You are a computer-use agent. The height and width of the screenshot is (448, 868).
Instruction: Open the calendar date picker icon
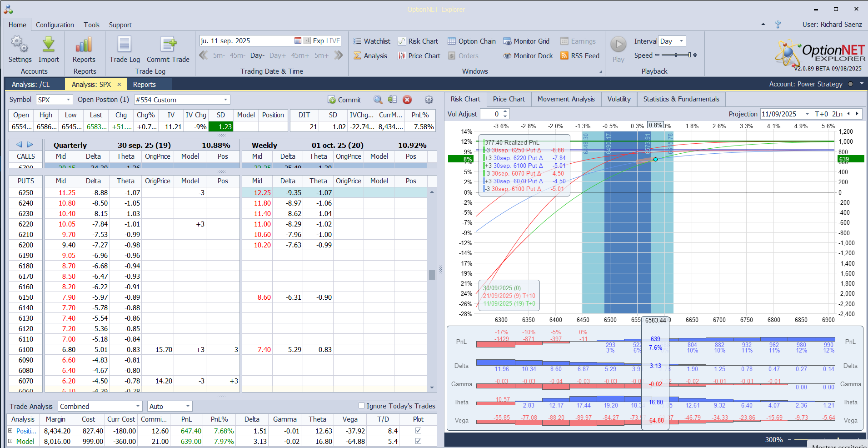point(298,40)
